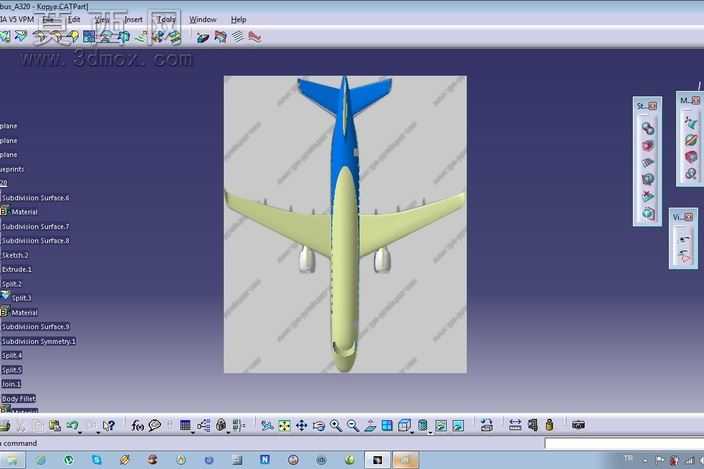Open the Insert menu
This screenshot has width=704, height=469.
(x=133, y=20)
